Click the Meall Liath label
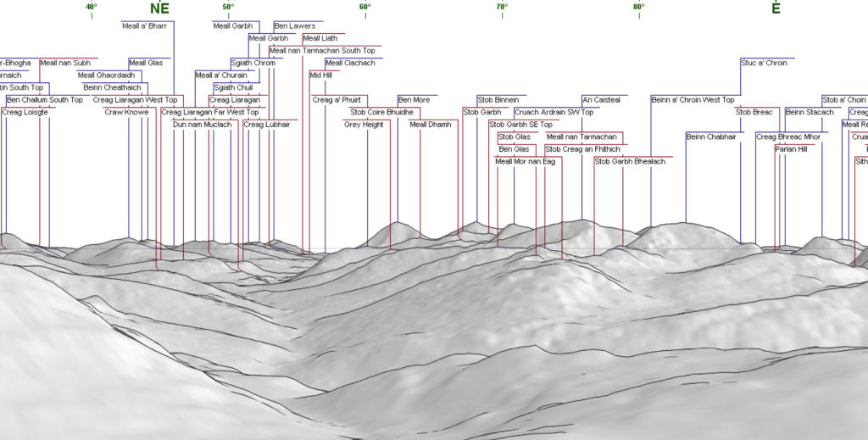Viewport: 868px width, 440px height. tap(320, 38)
